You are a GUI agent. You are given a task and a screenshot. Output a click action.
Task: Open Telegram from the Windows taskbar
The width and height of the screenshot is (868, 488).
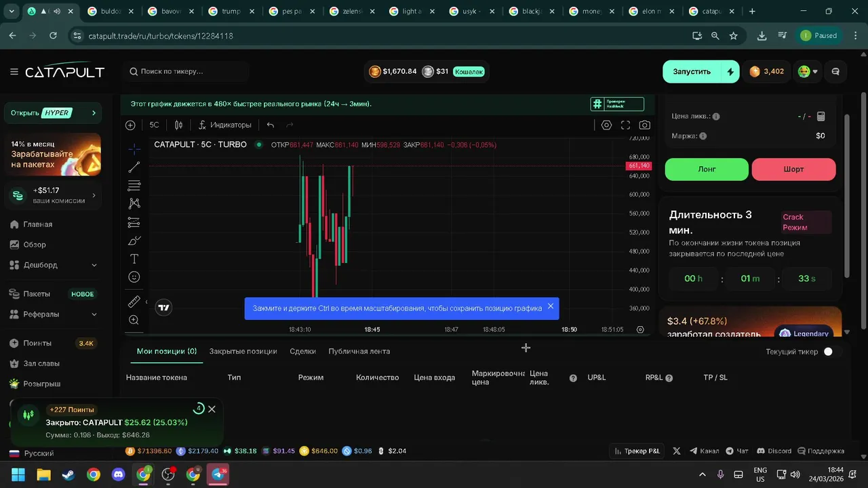218,474
